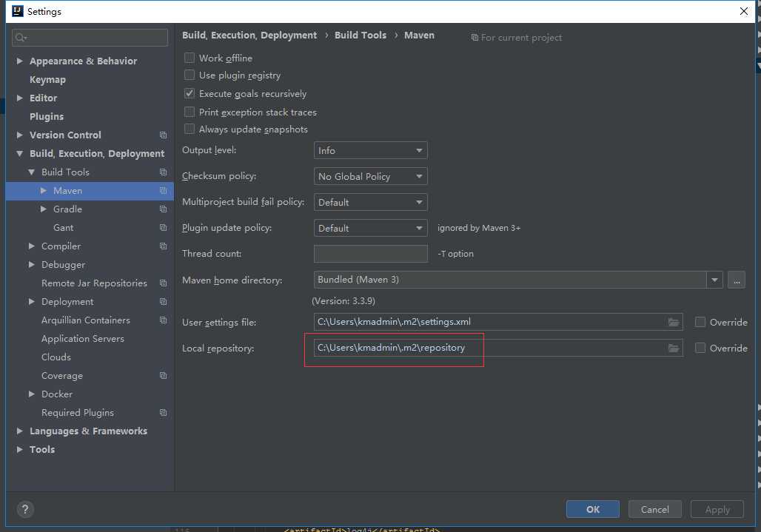The height and width of the screenshot is (532, 761).
Task: Check Override for User settings file
Action: [x=700, y=322]
